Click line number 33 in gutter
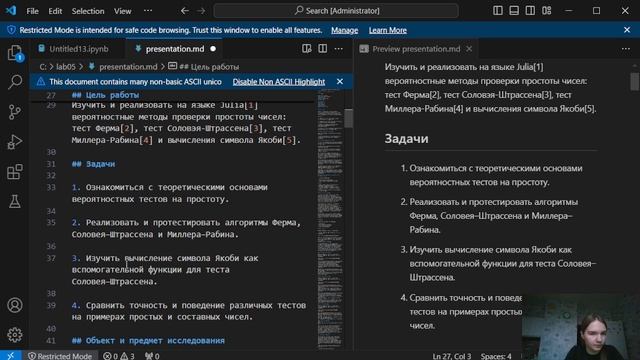Screen dimensions: 640x360 (x=51, y=187)
